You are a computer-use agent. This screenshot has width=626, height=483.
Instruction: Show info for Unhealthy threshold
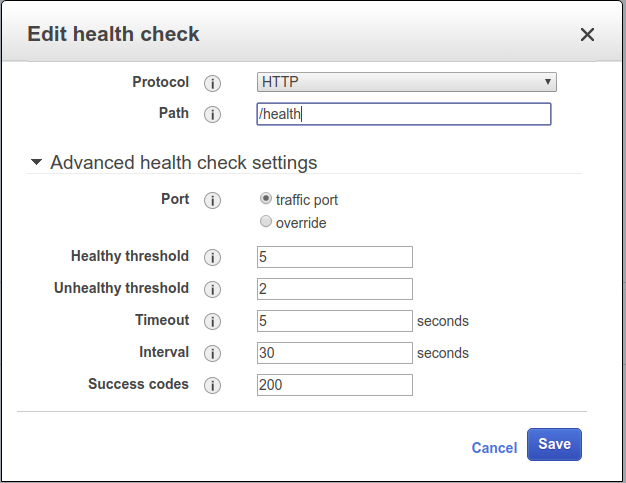(212, 289)
